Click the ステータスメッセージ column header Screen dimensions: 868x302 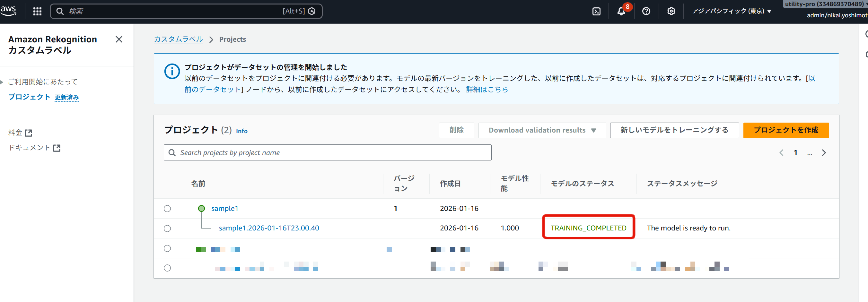coord(682,184)
